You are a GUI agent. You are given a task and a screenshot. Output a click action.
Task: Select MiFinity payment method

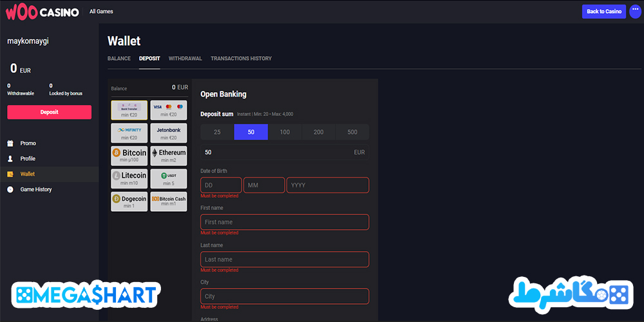[129, 133]
